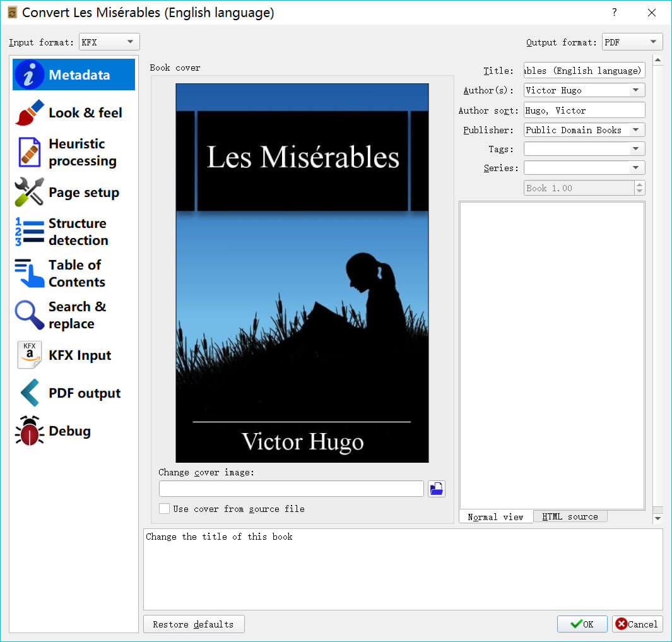Screen dimensions: 672x642
Task: Click the Publisher field text Public Domain Books
Action: coord(574,130)
